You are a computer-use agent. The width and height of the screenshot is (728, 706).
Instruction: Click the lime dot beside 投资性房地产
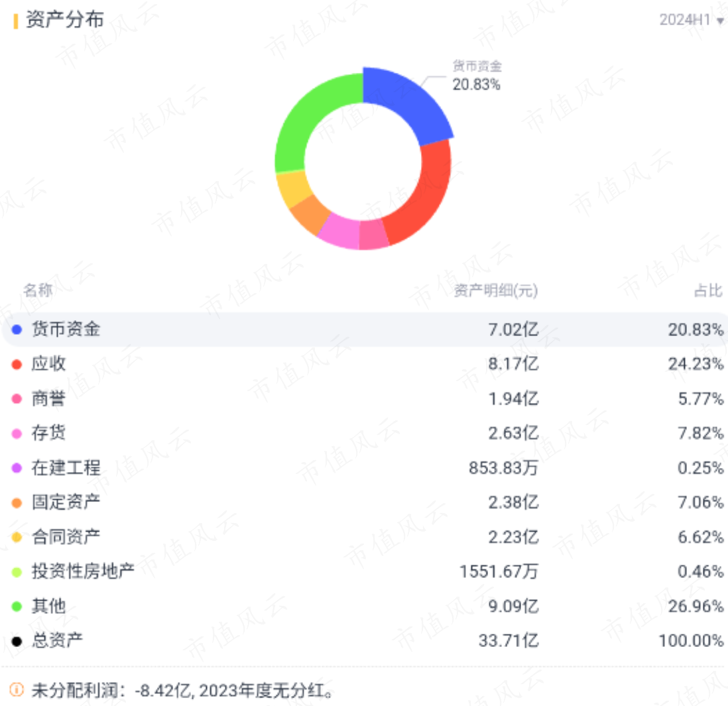(17, 572)
